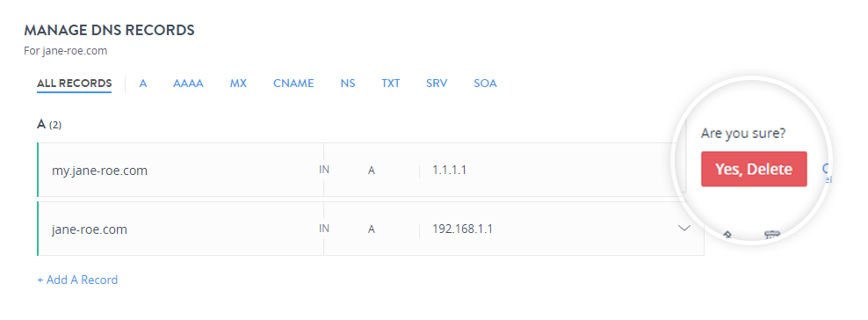
Task: Click the partially visible Cancel link
Action: point(827,172)
